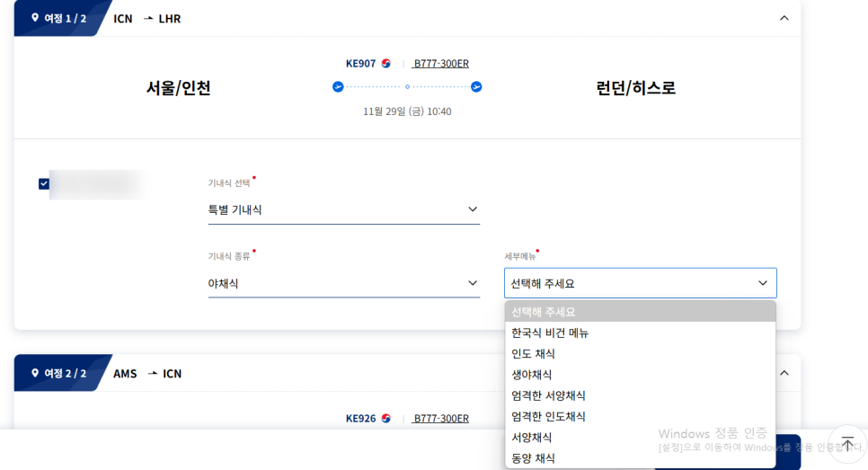This screenshot has height=470, width=868.
Task: Open the 기내식 선택 dropdown showing 특별 기내식
Action: click(344, 209)
